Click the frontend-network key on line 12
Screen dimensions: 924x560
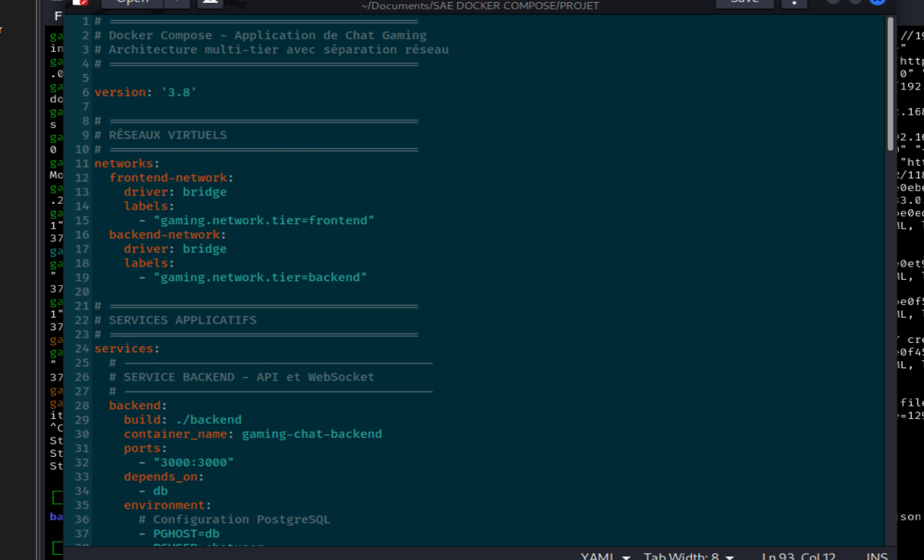coord(168,178)
